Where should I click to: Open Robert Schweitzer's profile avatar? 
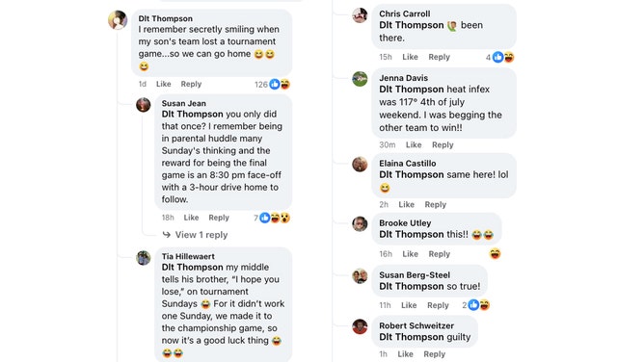click(360, 326)
